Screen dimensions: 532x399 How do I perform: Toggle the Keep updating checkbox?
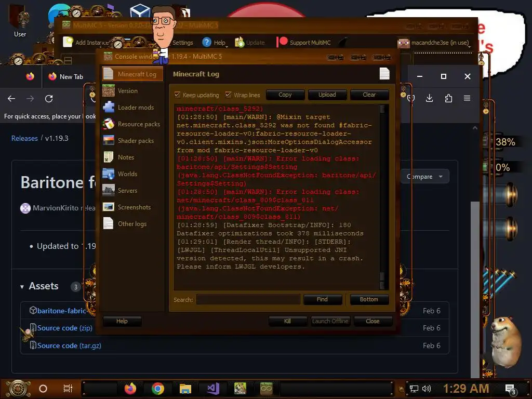tap(177, 95)
